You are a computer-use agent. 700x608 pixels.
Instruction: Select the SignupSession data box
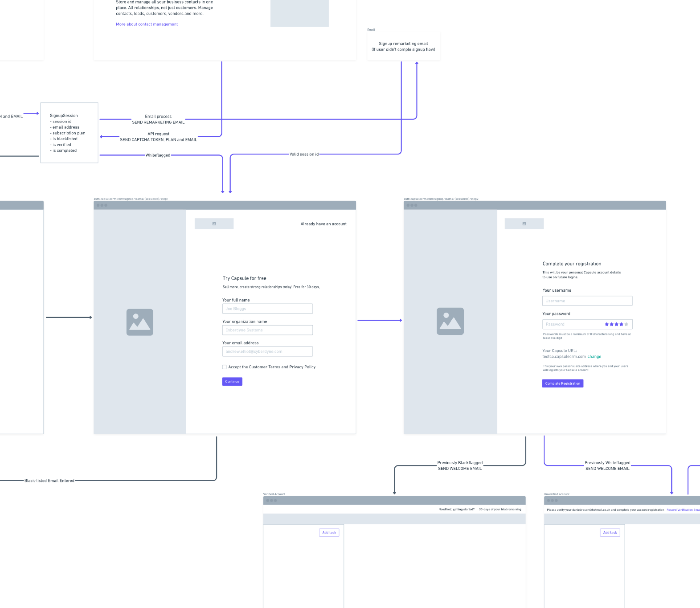[x=69, y=133]
